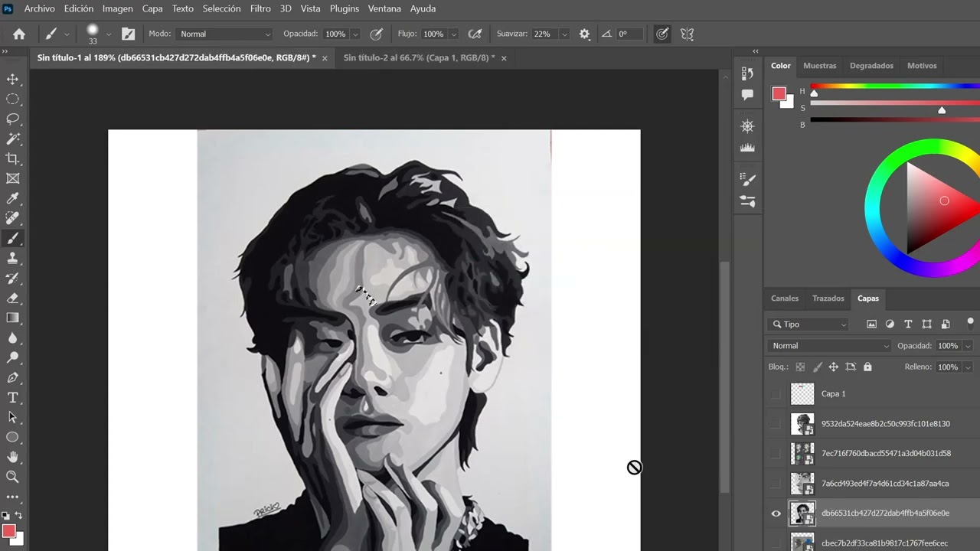Select the Frame tool
This screenshot has width=980, height=551.
(12, 178)
